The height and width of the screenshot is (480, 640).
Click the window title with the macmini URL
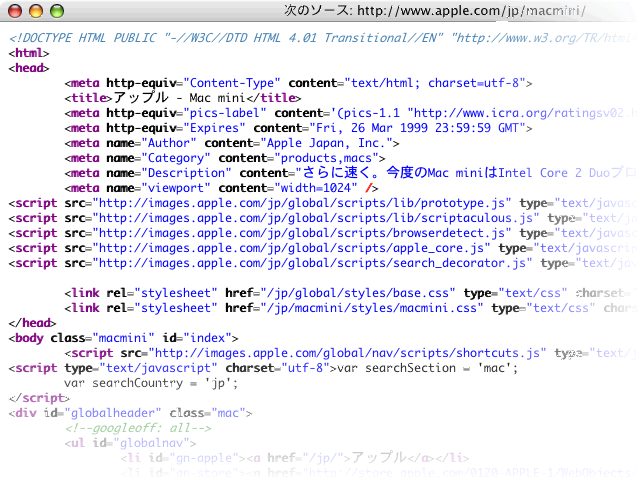[x=435, y=11]
